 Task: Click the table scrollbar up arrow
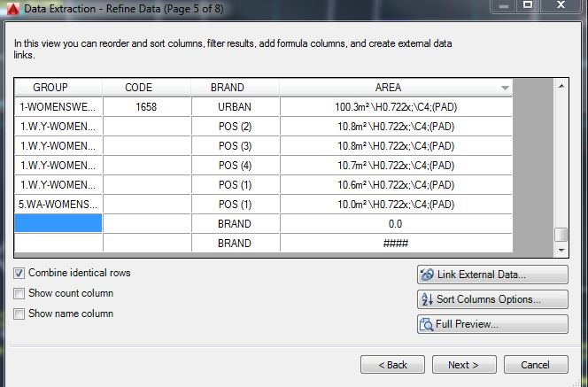click(561, 86)
